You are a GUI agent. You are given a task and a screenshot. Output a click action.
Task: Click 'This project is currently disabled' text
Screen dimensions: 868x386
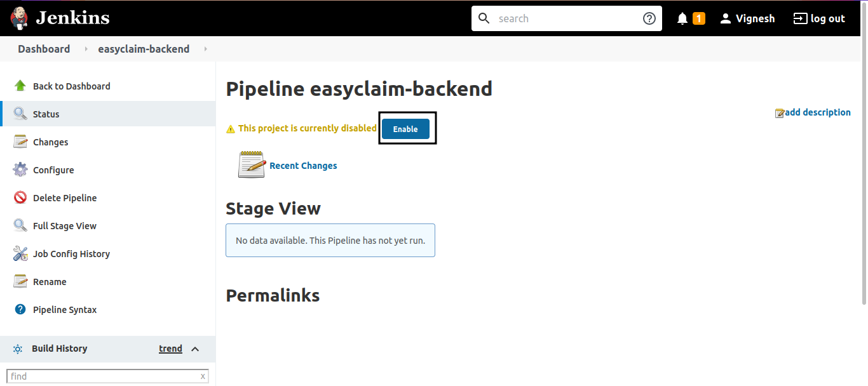tap(308, 128)
